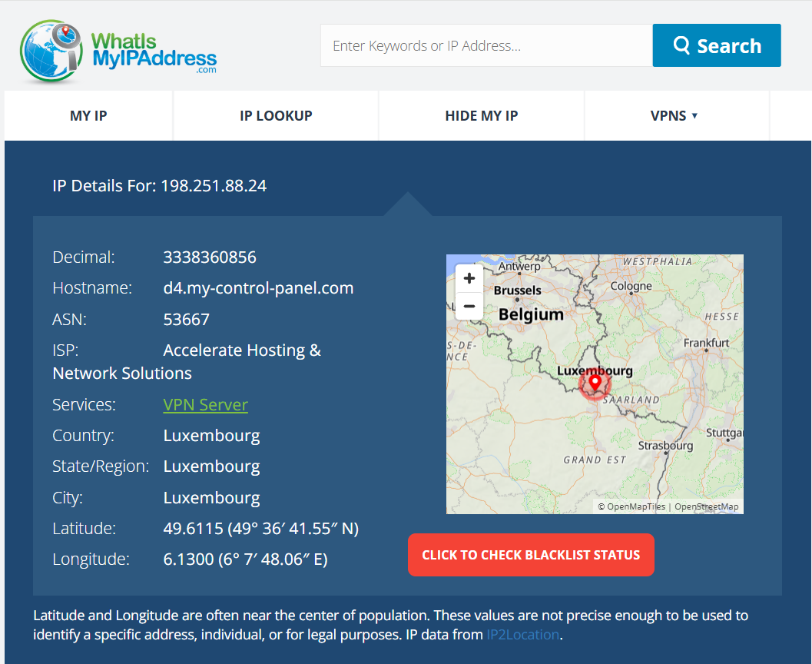Click the ASN value 53667
The height and width of the screenshot is (664, 812).
click(187, 320)
